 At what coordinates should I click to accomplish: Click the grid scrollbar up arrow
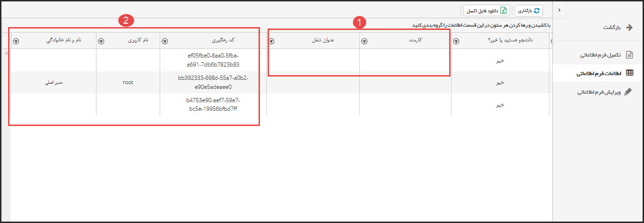6,53
